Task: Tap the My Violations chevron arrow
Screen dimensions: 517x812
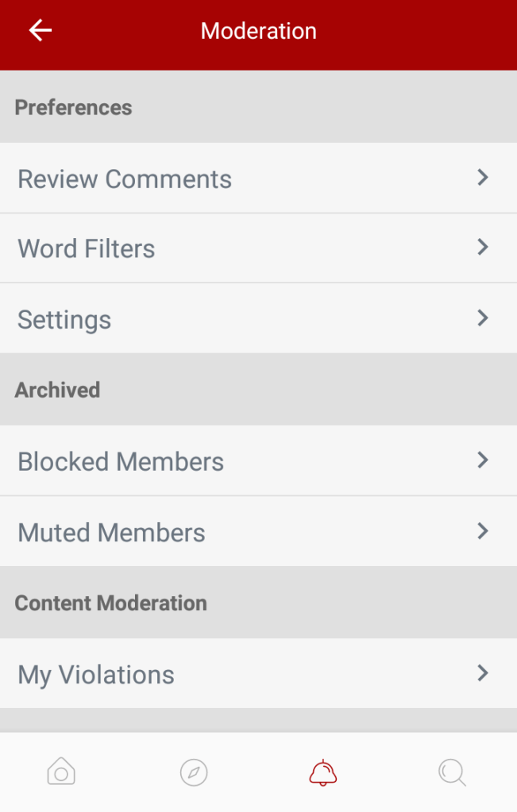Action: (482, 674)
